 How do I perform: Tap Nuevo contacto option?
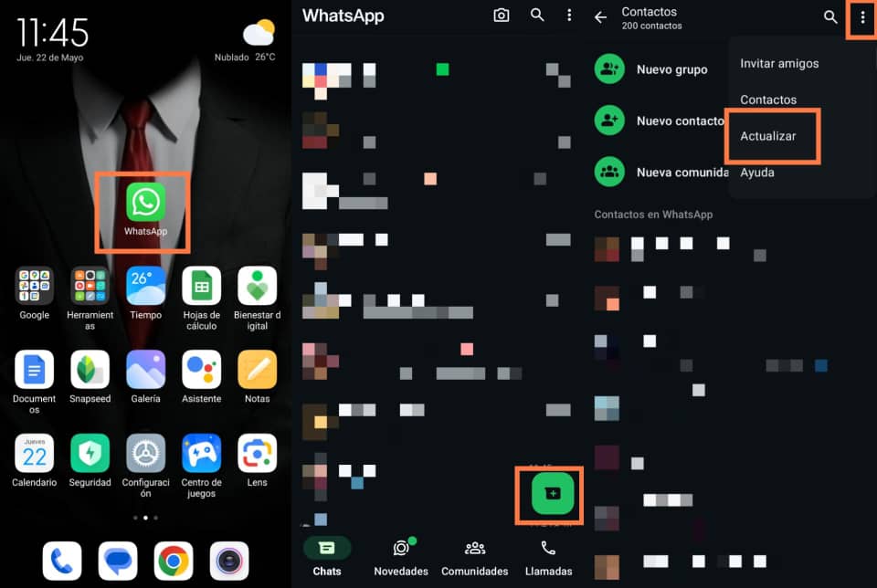click(660, 121)
